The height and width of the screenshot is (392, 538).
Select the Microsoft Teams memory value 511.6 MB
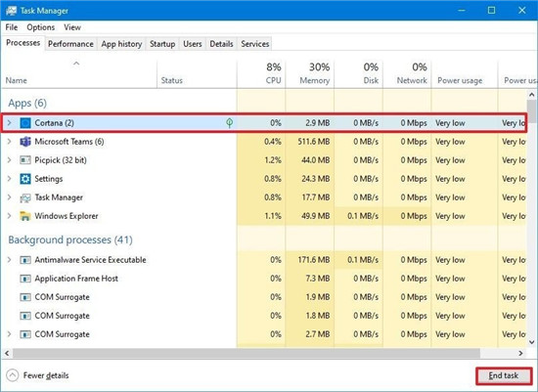[x=314, y=142]
